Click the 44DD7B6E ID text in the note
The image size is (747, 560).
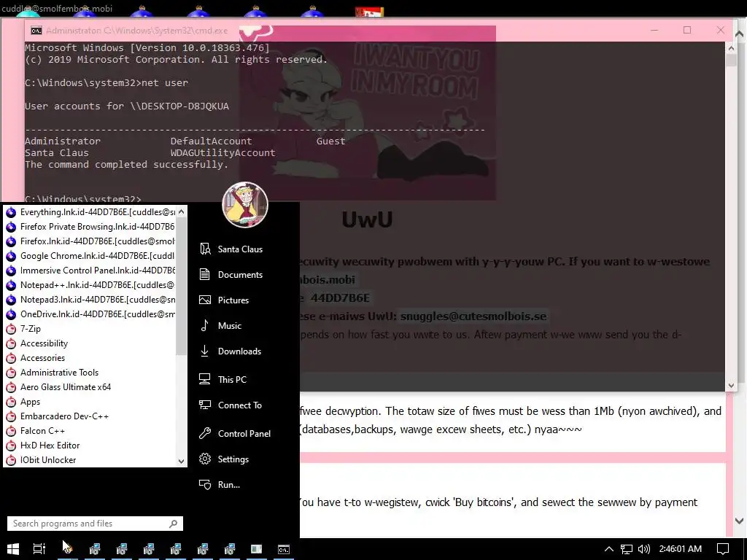(x=340, y=298)
